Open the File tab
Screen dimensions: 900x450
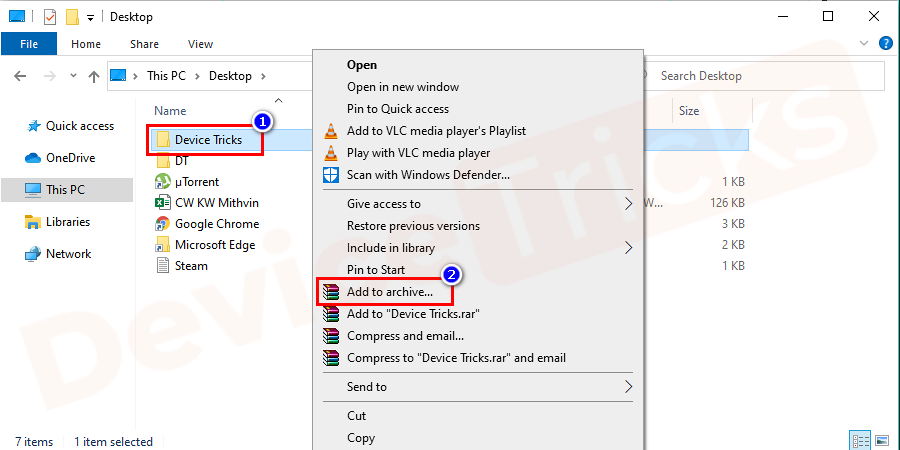29,44
